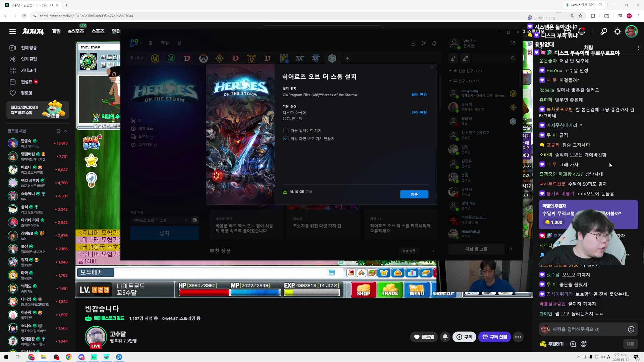
Task: Open the cheese donation ranking icon
Action: point(573,344)
